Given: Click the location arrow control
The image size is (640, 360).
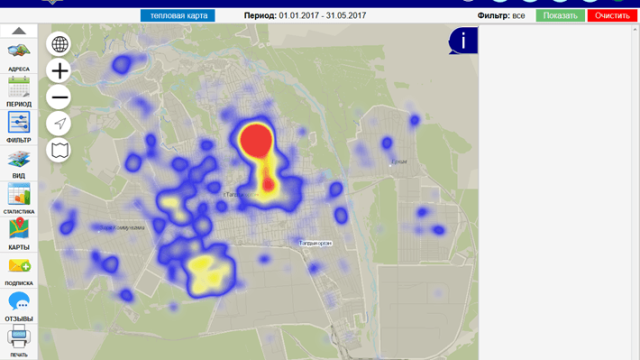Looking at the screenshot, I should [x=59, y=123].
